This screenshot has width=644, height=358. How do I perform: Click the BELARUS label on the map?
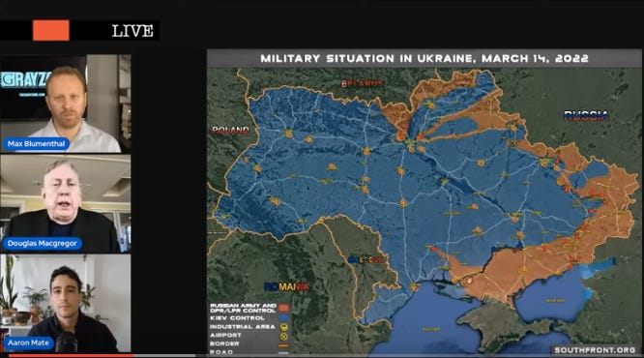coord(363,83)
